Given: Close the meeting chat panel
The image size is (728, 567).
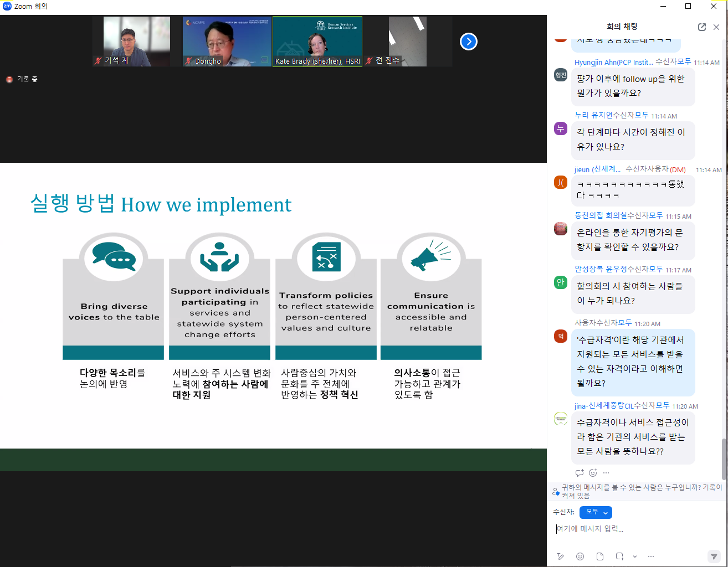Looking at the screenshot, I should [x=716, y=27].
